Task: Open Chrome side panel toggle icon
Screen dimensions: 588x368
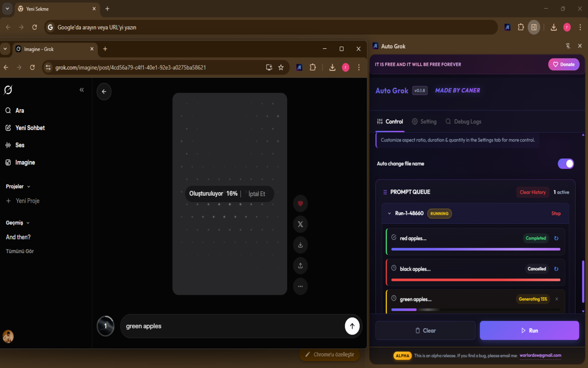Action: click(534, 27)
